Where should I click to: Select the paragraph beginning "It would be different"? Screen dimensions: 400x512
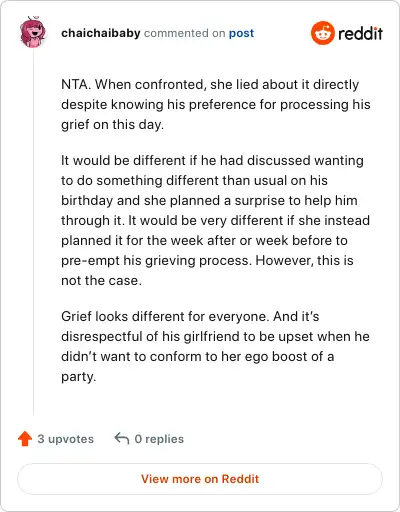(x=215, y=220)
